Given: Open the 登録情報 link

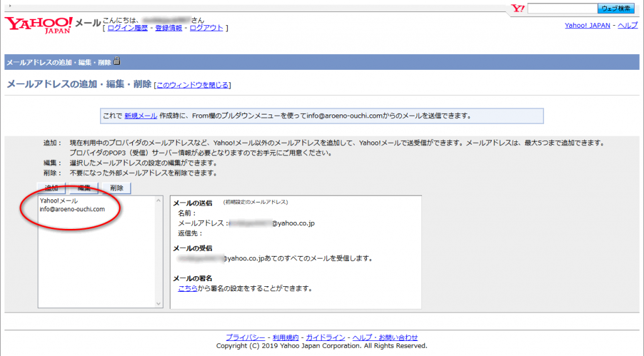Looking at the screenshot, I should click(169, 28).
